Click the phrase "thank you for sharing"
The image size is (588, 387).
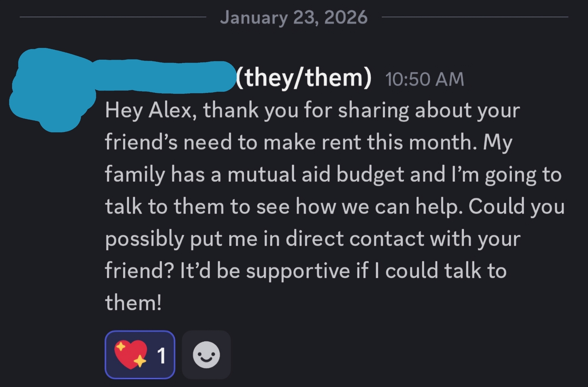(x=306, y=110)
